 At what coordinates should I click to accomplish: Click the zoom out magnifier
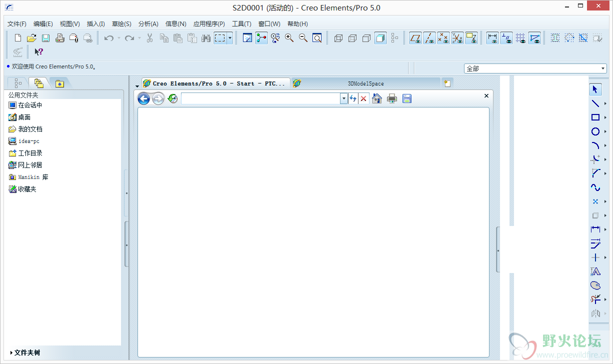click(x=303, y=38)
